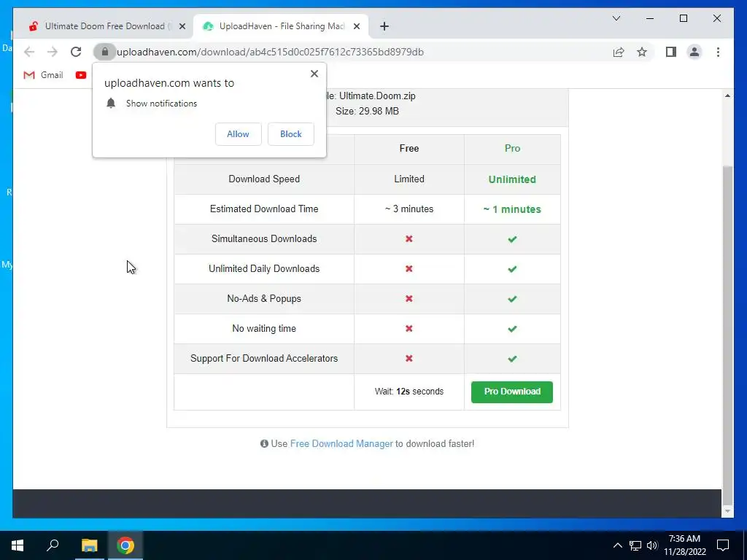This screenshot has width=747, height=560.
Task: Open the volume tray icon
Action: (652, 545)
